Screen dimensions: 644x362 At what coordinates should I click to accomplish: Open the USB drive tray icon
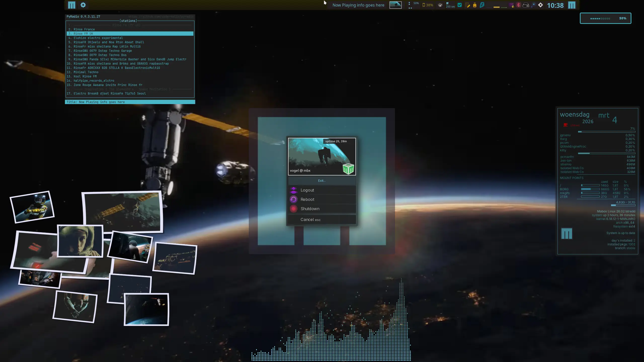coord(475,5)
